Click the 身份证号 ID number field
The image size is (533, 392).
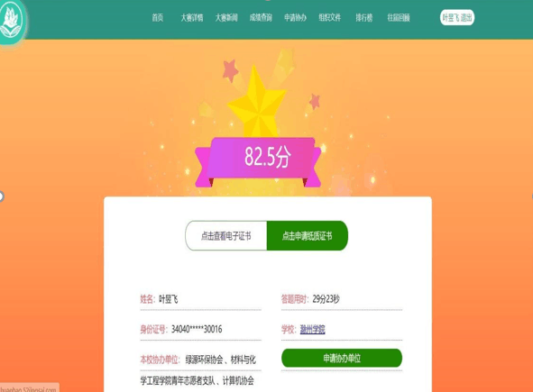(x=200, y=329)
